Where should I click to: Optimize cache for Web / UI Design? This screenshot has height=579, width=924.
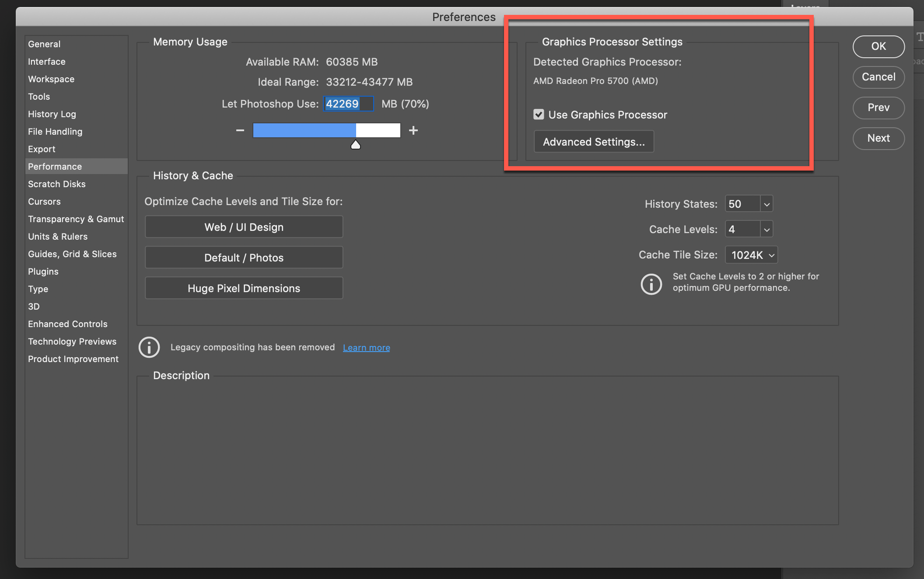(x=244, y=227)
